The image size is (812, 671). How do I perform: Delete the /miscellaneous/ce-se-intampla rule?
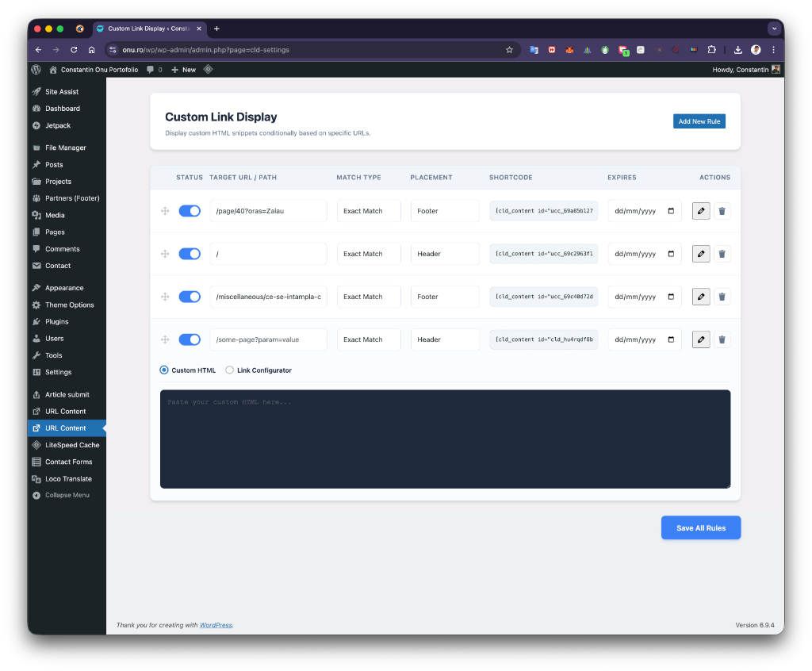[x=722, y=297]
